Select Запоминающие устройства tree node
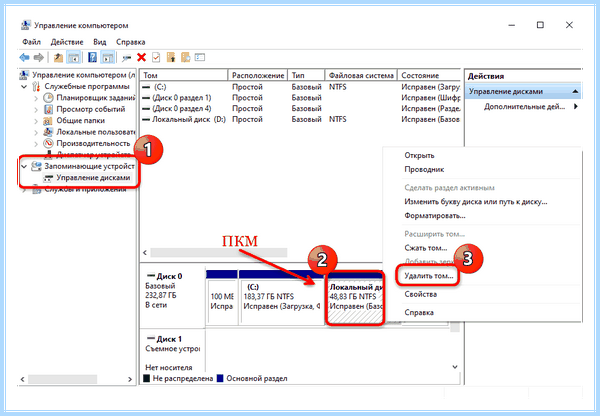The height and width of the screenshot is (416, 600). 89,166
